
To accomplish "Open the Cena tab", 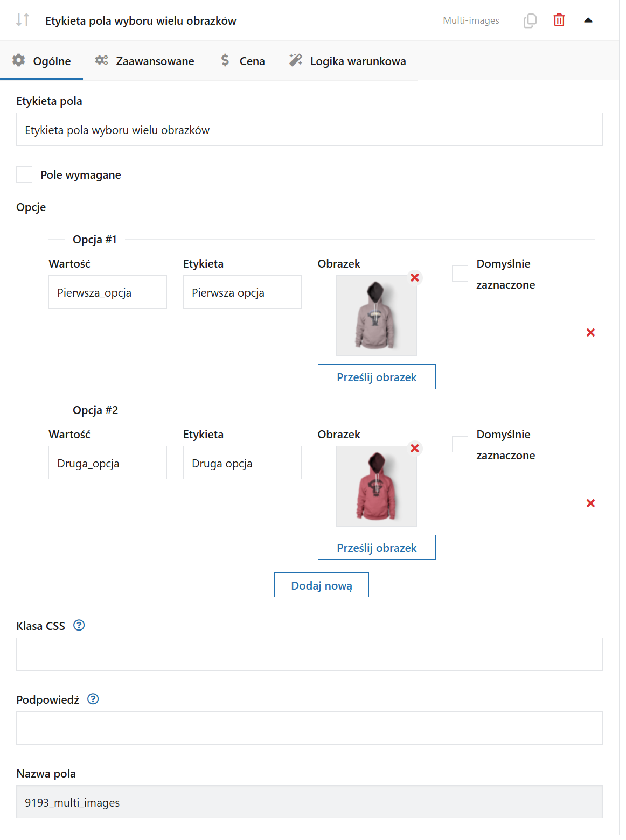I will tap(242, 61).
